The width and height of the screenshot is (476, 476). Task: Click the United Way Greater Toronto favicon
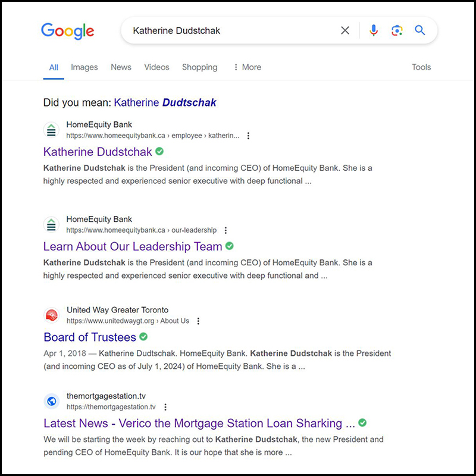(x=52, y=316)
